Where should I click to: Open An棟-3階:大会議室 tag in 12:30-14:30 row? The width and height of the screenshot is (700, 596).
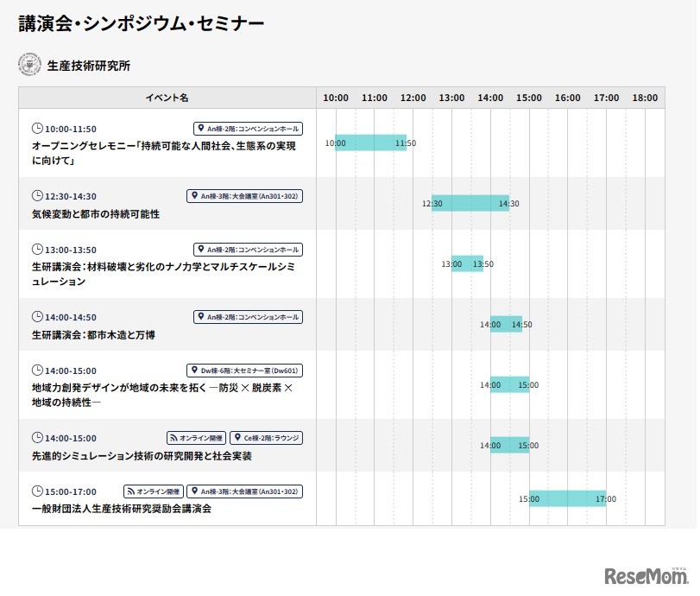(244, 196)
